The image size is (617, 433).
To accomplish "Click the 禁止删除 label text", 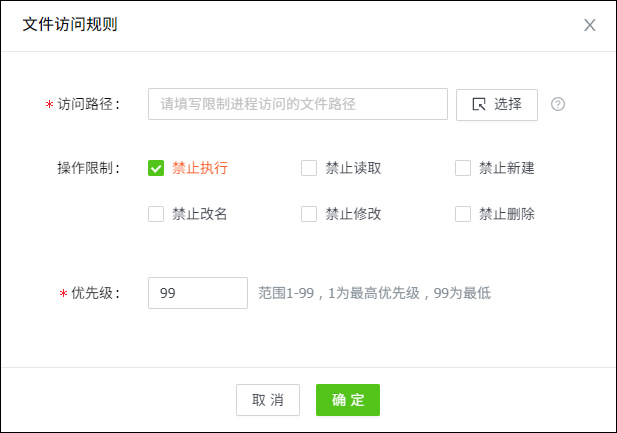I will (x=507, y=214).
